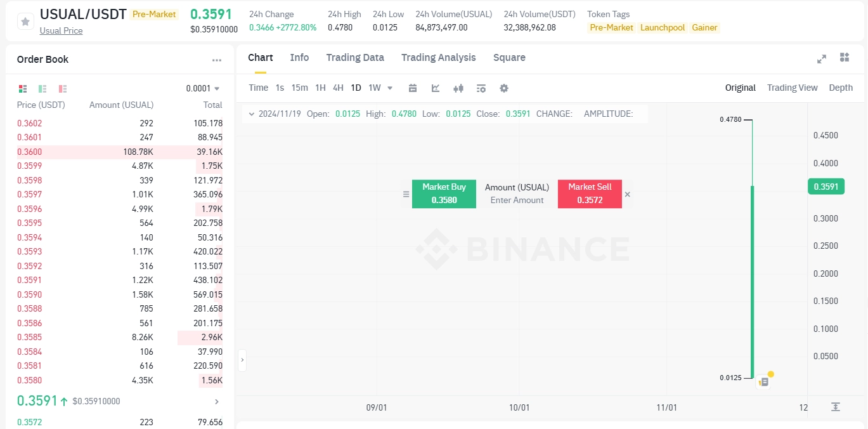The width and height of the screenshot is (868, 429).
Task: Open the 1W interval dropdown arrow
Action: [x=389, y=88]
